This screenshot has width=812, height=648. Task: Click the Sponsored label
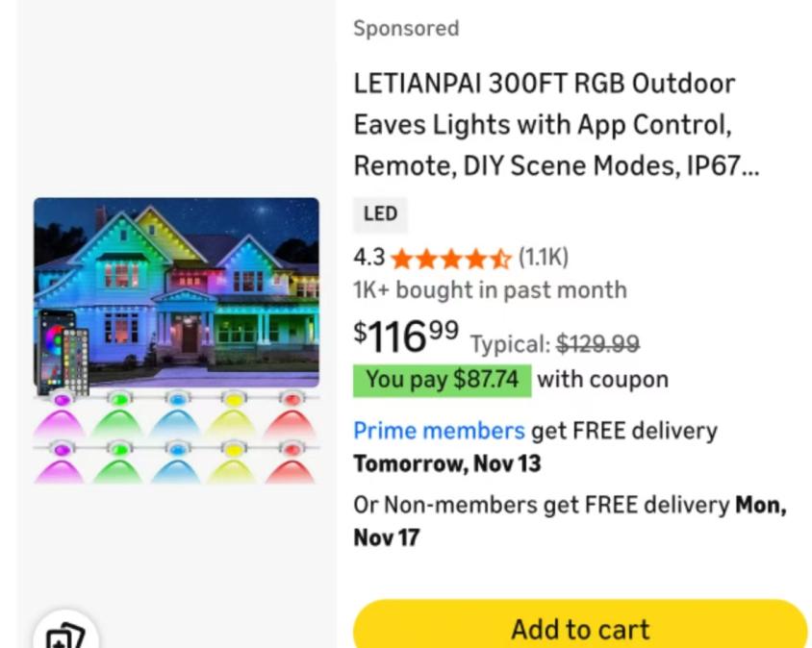(x=405, y=29)
